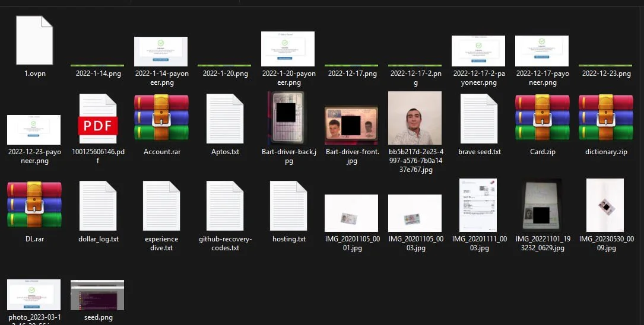Image resolution: width=644 pixels, height=325 pixels.
Task: Select the dictionary.zip archive
Action: click(x=606, y=117)
